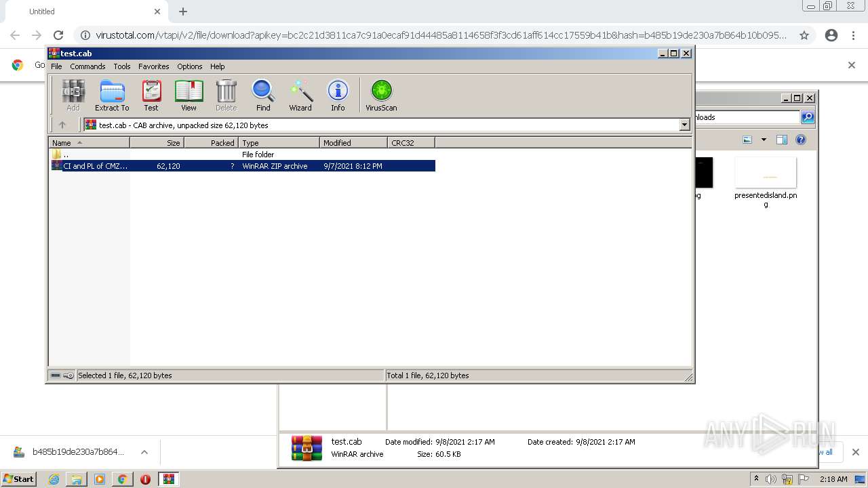Open Opera taskbar icon

point(145,479)
